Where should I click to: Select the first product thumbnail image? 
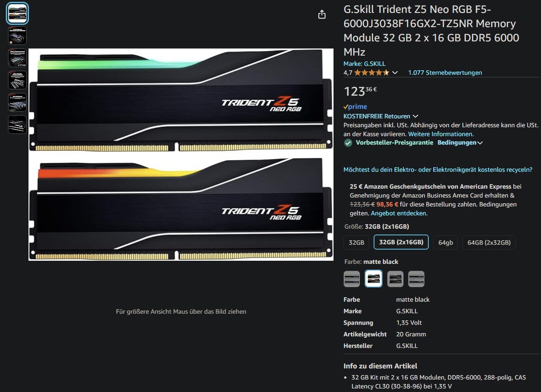click(x=17, y=13)
